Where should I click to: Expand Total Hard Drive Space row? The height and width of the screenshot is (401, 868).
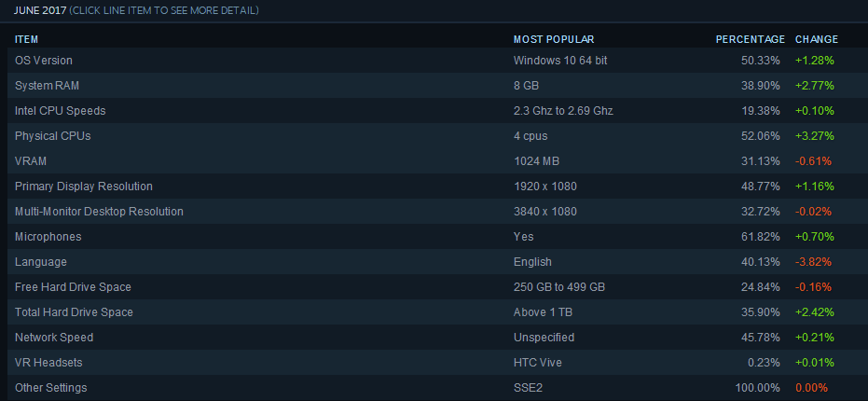pos(74,312)
